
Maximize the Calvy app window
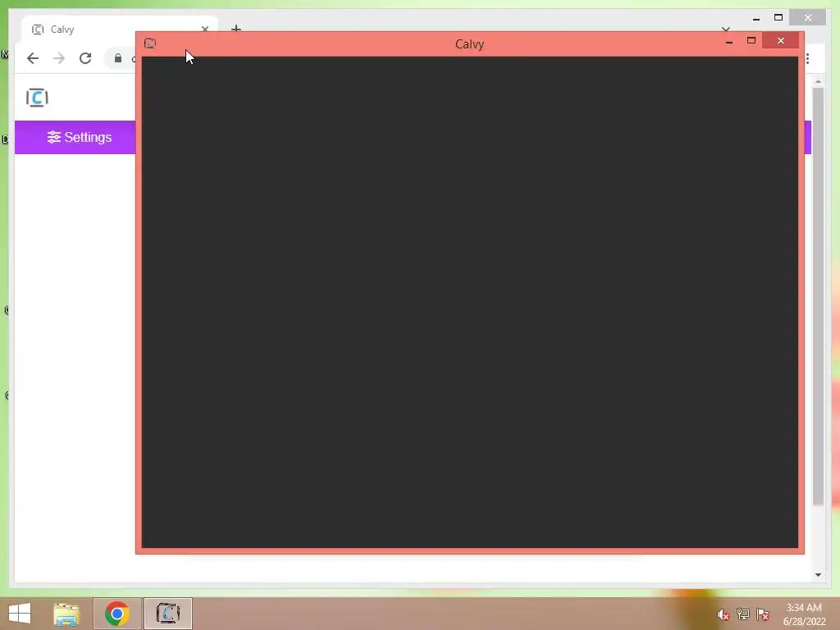[751, 41]
